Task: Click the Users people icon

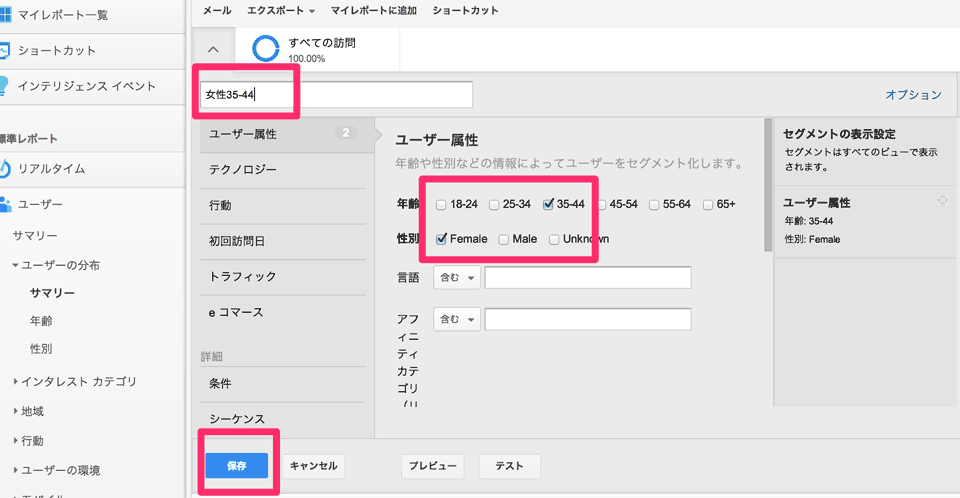Action: [5, 204]
